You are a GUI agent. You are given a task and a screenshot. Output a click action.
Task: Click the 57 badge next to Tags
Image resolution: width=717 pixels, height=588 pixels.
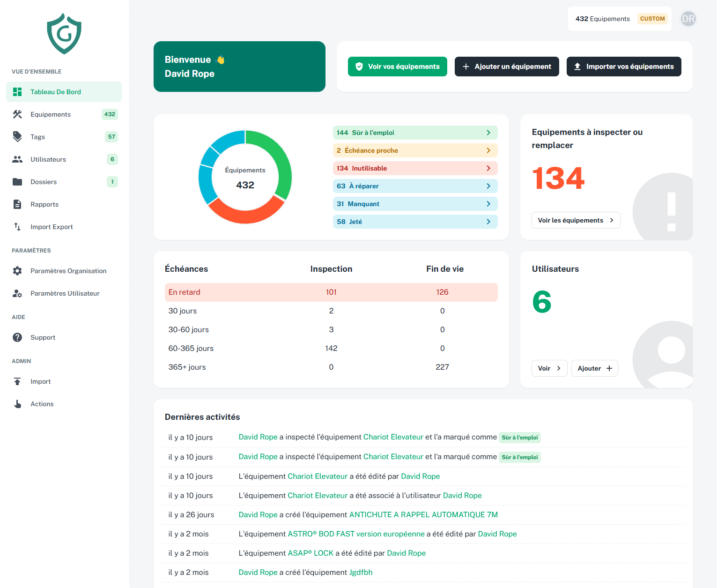coord(111,137)
